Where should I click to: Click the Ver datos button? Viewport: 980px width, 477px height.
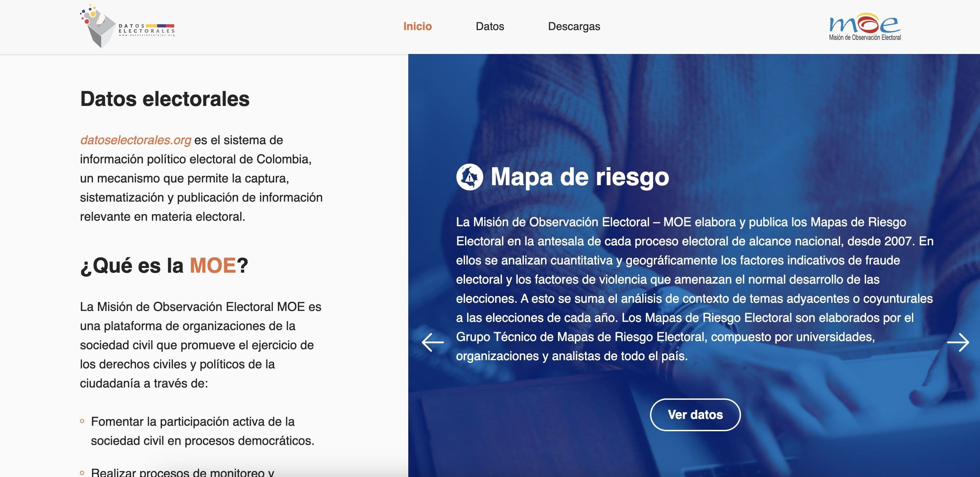[x=695, y=415]
